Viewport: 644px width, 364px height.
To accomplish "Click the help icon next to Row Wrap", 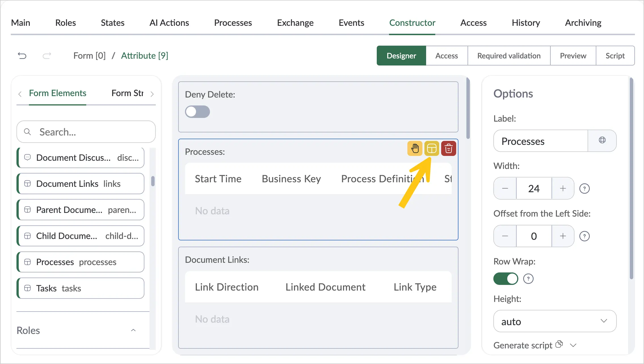I will click(528, 279).
